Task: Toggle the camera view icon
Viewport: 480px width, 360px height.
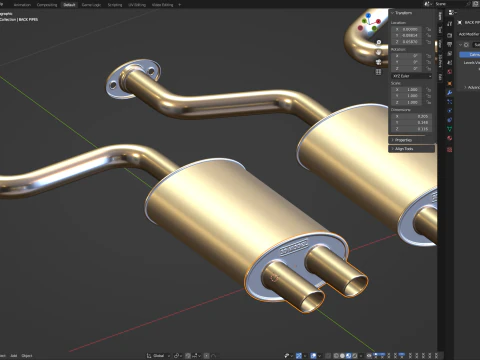Action: click(x=379, y=62)
